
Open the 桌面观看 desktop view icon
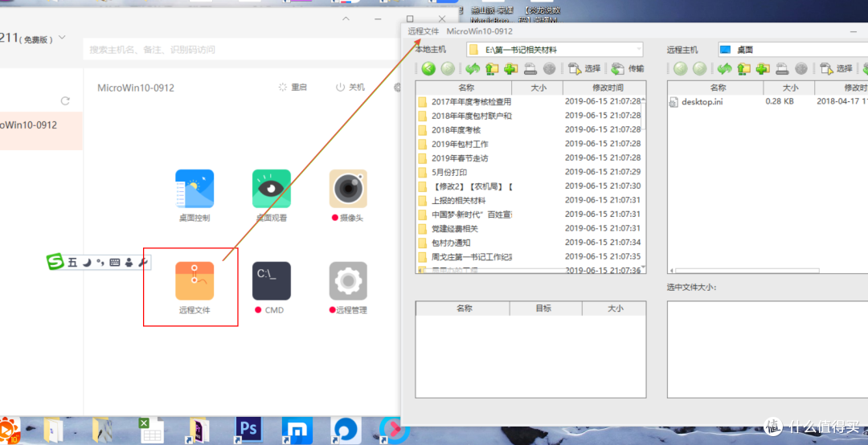click(x=272, y=190)
